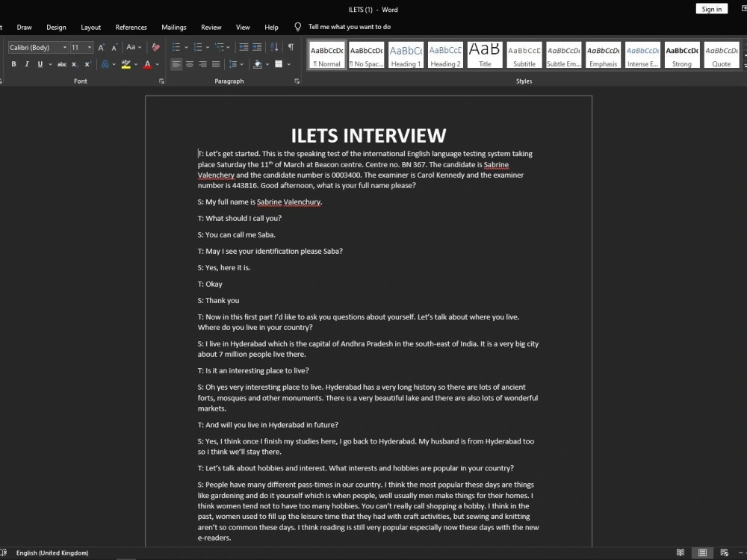The height and width of the screenshot is (560, 747).
Task: Open the Design tab
Action: point(56,27)
